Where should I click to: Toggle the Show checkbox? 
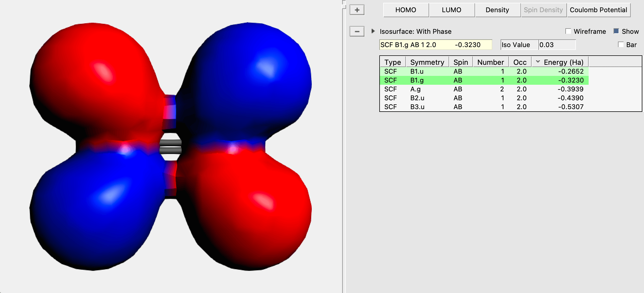[616, 31]
